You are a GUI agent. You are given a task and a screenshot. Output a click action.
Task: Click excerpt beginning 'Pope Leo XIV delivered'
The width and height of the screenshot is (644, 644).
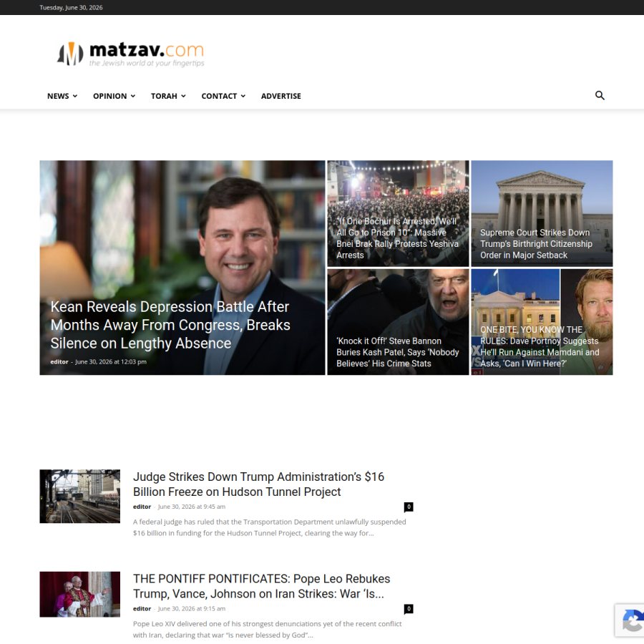(x=268, y=629)
